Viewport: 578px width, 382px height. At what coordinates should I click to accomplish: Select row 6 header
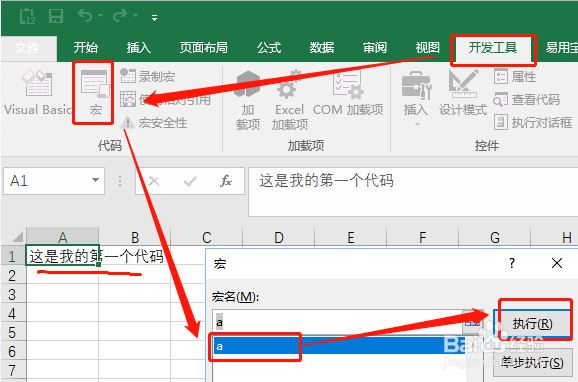click(13, 351)
